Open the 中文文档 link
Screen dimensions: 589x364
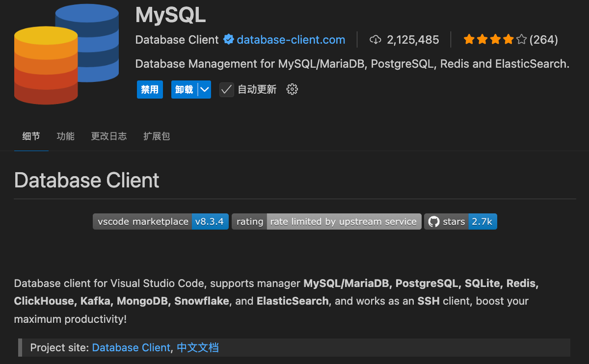tap(198, 348)
